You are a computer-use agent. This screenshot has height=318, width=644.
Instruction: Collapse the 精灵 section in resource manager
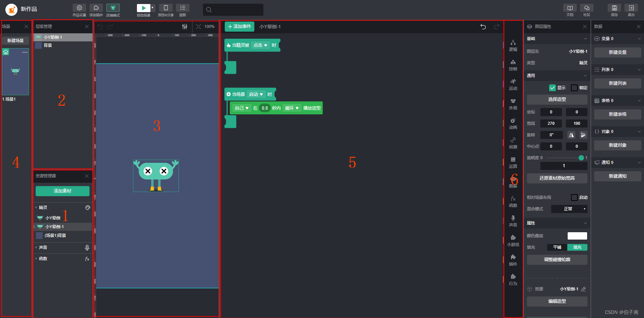click(36, 208)
